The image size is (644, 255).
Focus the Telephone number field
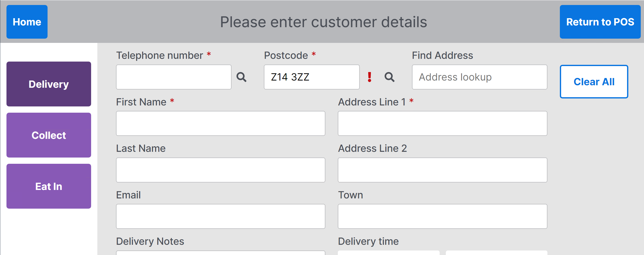tap(174, 77)
